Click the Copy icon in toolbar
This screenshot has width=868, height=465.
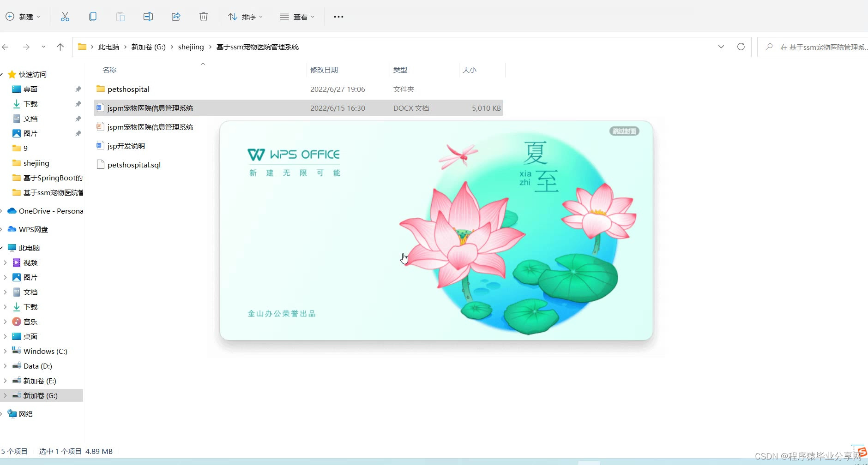point(93,17)
